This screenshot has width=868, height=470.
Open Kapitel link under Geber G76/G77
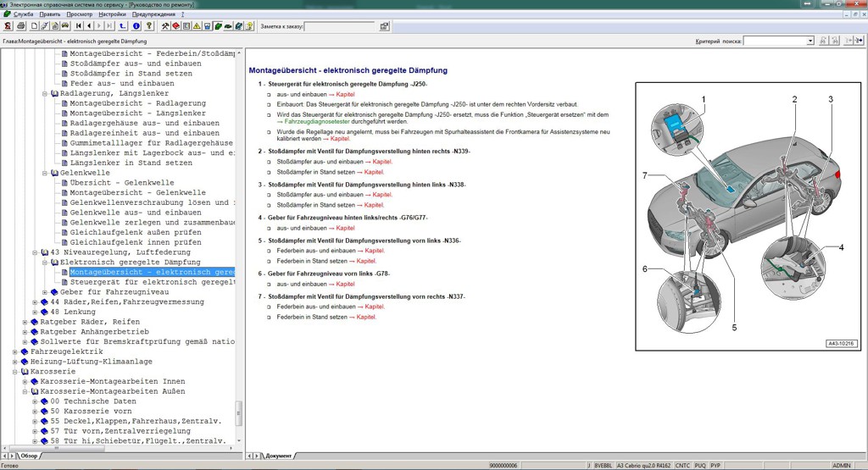click(342, 229)
